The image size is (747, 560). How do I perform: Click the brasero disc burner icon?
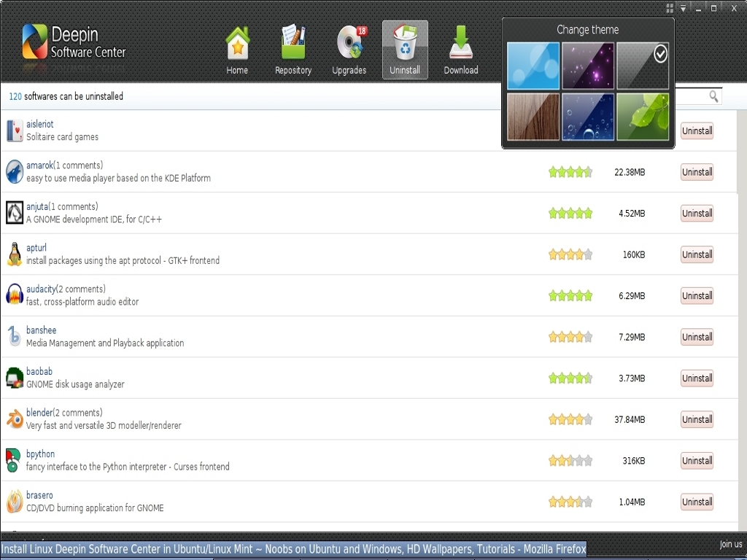point(15,502)
